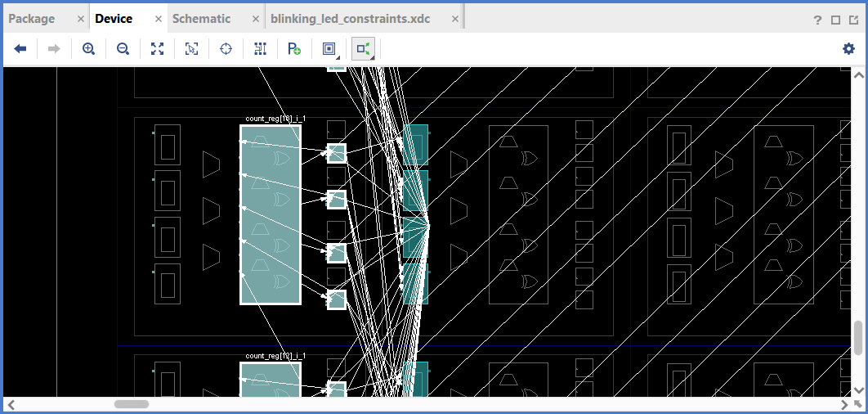This screenshot has width=868, height=414.
Task: Click the scroll left arrow
Action: [10, 404]
